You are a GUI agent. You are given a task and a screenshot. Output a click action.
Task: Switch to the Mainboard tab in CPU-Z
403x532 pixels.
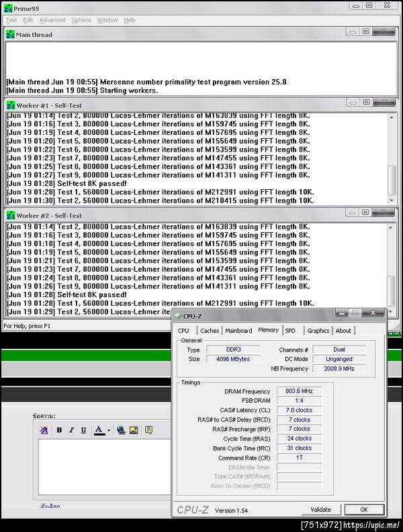pyautogui.click(x=238, y=331)
